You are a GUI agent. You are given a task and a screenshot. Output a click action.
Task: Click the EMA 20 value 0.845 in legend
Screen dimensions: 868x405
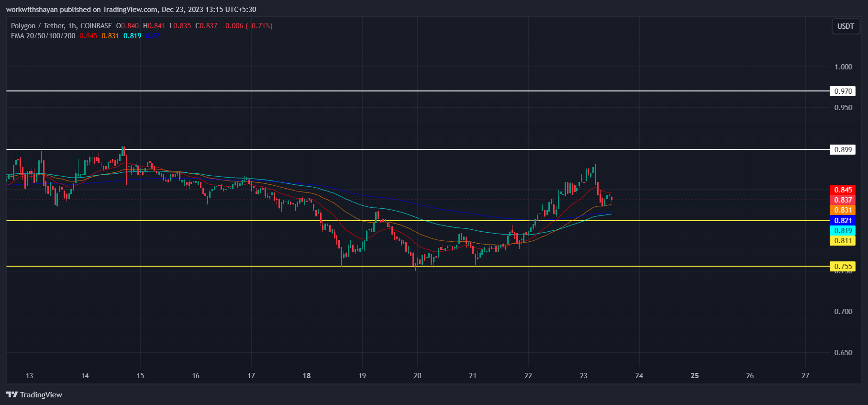click(x=88, y=36)
